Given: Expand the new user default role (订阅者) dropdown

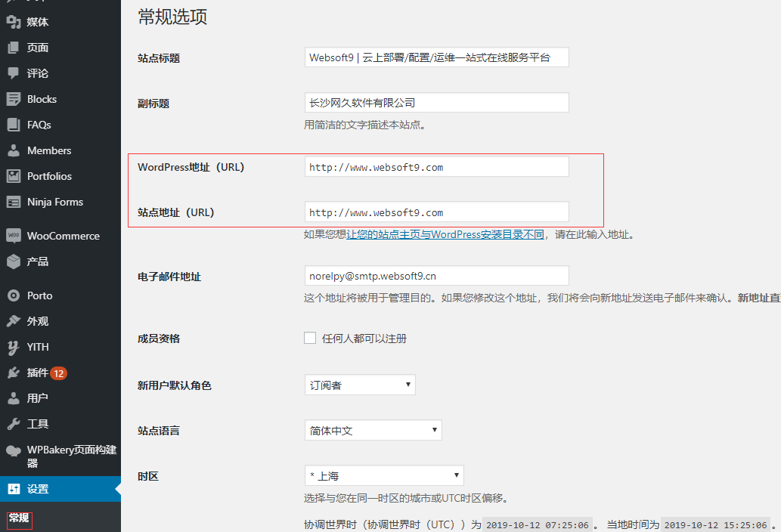Looking at the screenshot, I should (360, 385).
